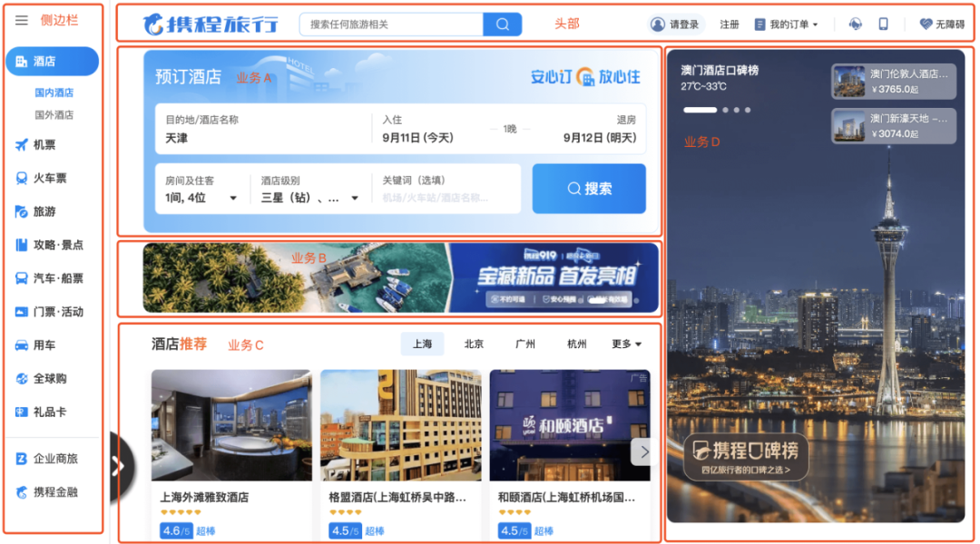
Task: Click 澳门酒店口碑榜 title text
Action: click(720, 71)
